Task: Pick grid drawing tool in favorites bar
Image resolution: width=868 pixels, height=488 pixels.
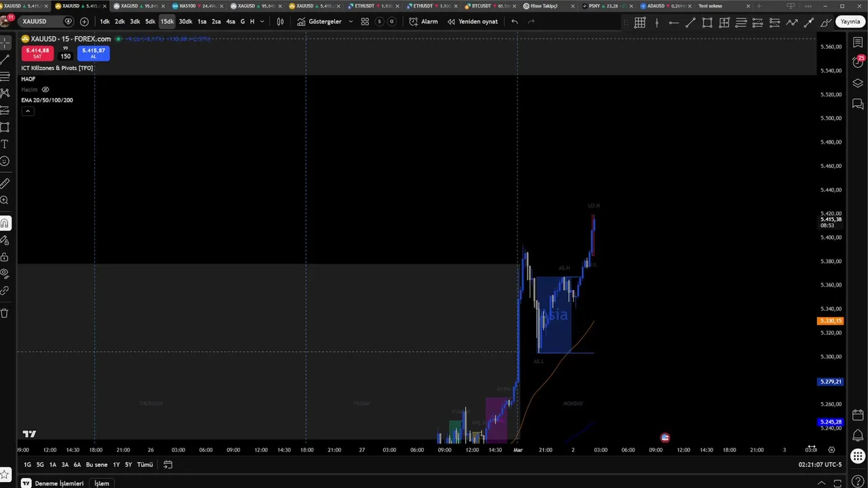Action: coord(639,22)
